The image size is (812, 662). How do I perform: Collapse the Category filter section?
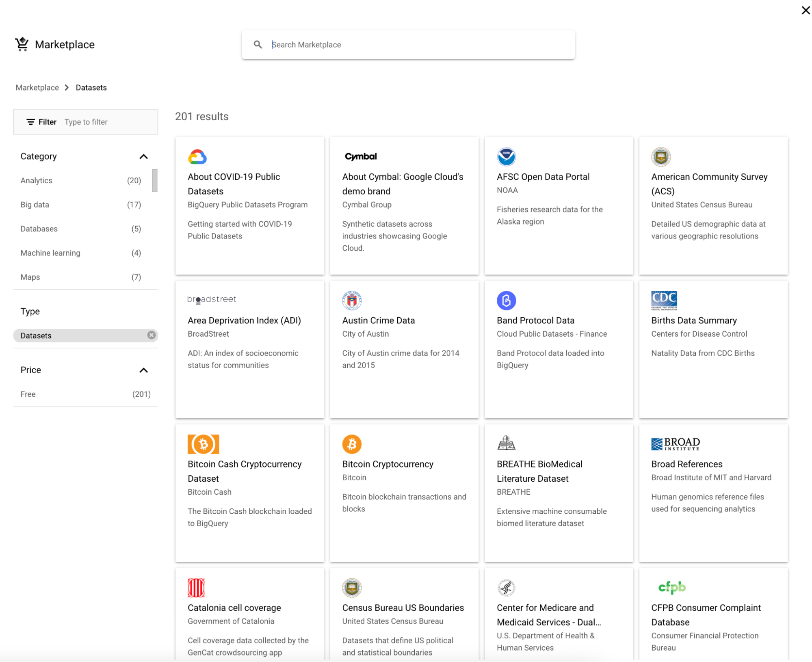click(x=144, y=156)
